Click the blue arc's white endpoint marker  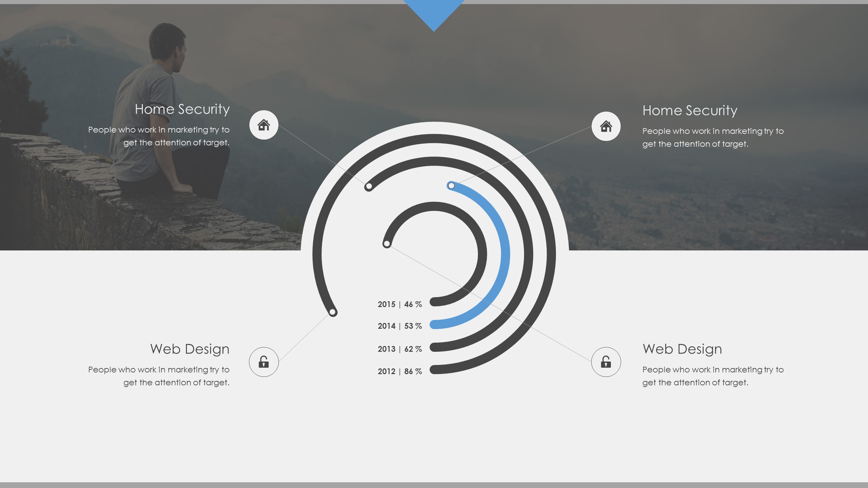[451, 185]
